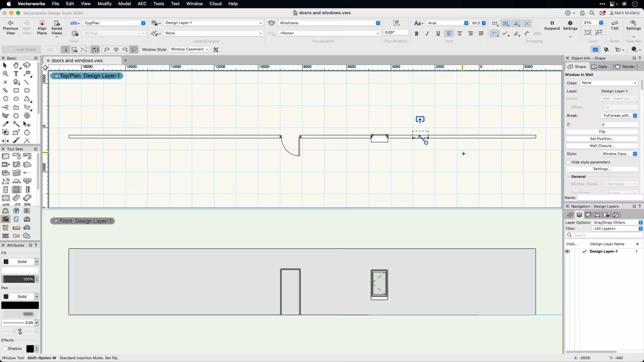Click Wall Closure... button
This screenshot has width=644, height=362.
point(602,146)
